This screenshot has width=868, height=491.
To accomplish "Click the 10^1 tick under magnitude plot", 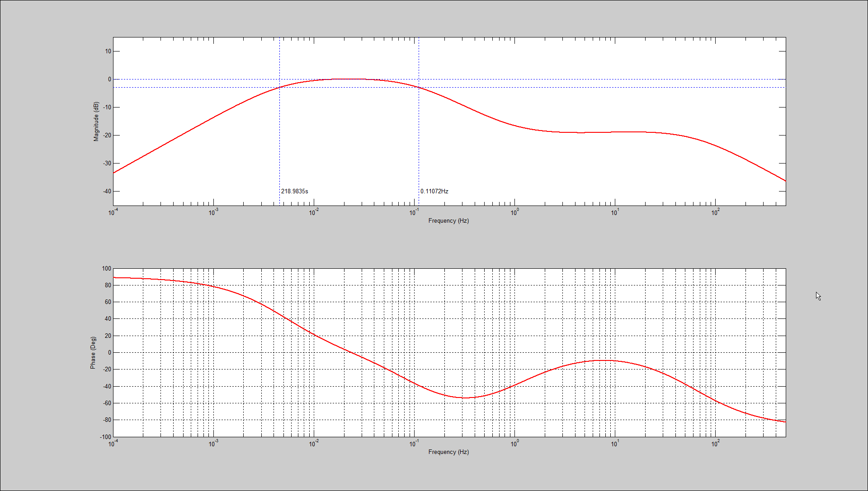I will click(615, 212).
